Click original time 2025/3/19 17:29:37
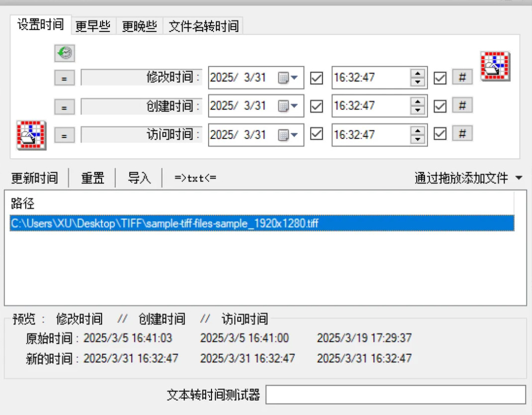 tap(364, 338)
